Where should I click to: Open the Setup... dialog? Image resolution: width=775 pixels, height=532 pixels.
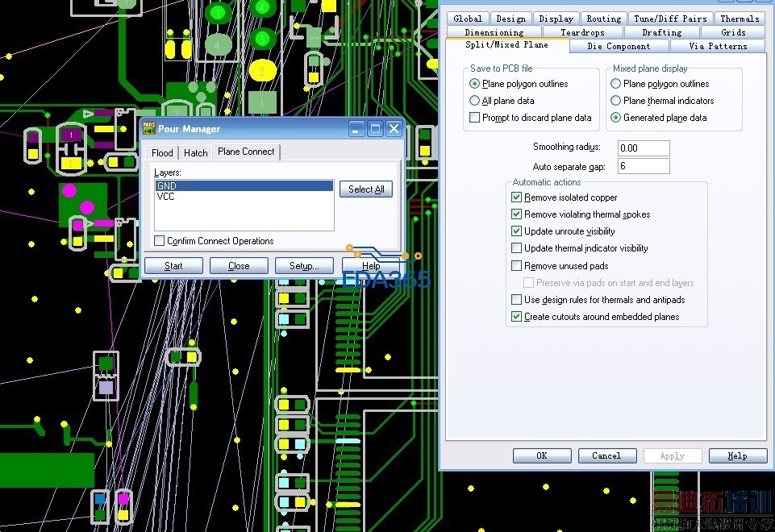pyautogui.click(x=304, y=266)
